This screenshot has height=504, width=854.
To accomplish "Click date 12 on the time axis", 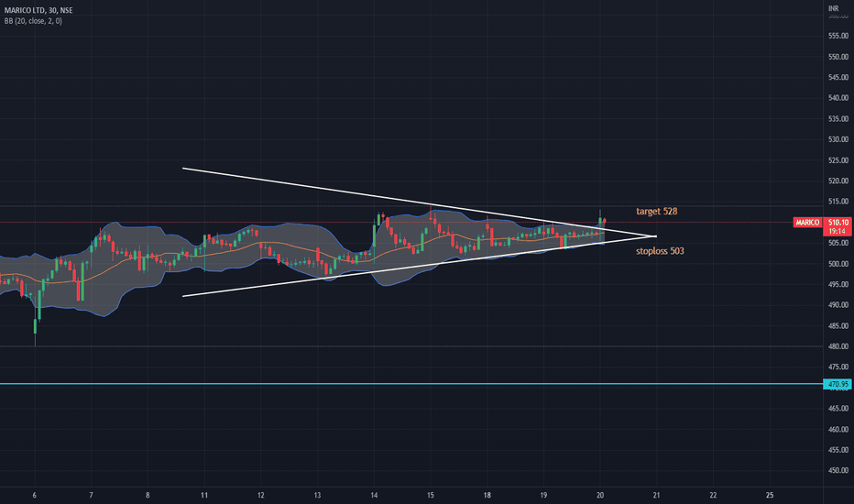I will click(261, 495).
